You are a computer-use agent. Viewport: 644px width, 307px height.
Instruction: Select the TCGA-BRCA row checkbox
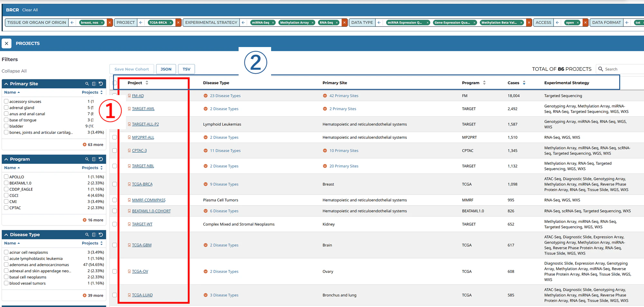click(x=115, y=184)
